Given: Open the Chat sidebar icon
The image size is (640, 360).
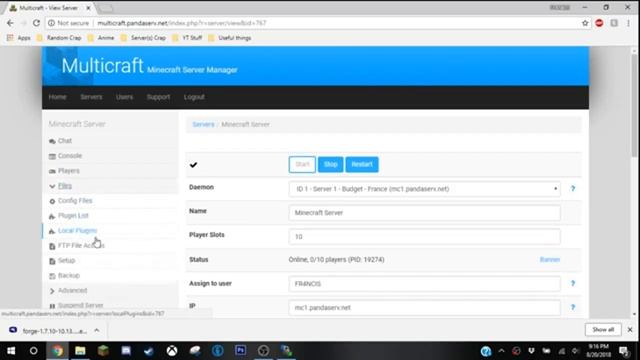Looking at the screenshot, I should (x=52, y=141).
